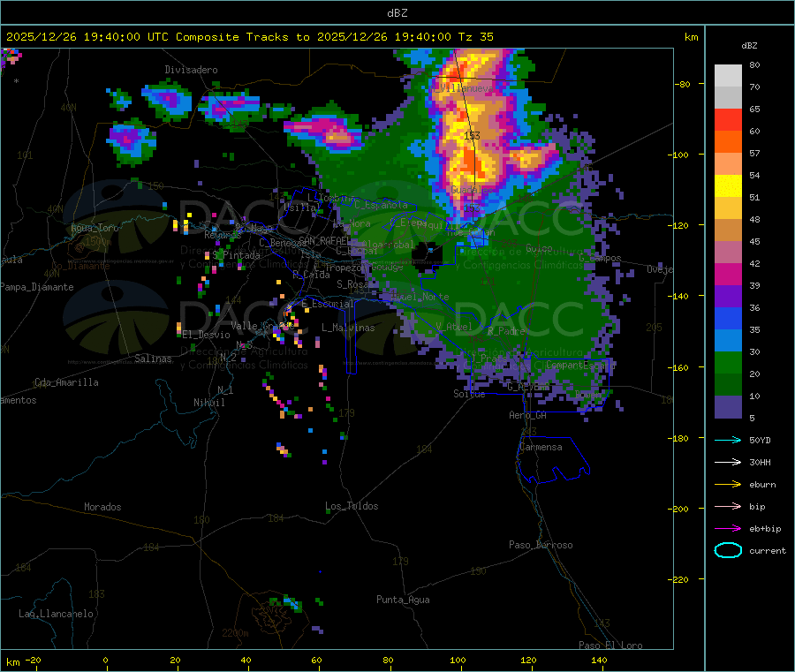Select the yellow 51 dBZ color swatch
The image size is (795, 672).
coord(728,186)
